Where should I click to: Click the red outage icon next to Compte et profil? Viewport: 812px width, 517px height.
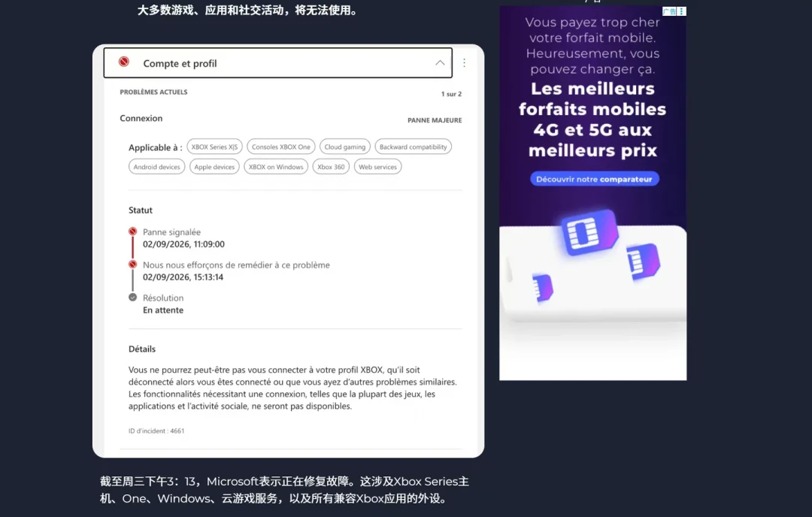[x=124, y=62]
